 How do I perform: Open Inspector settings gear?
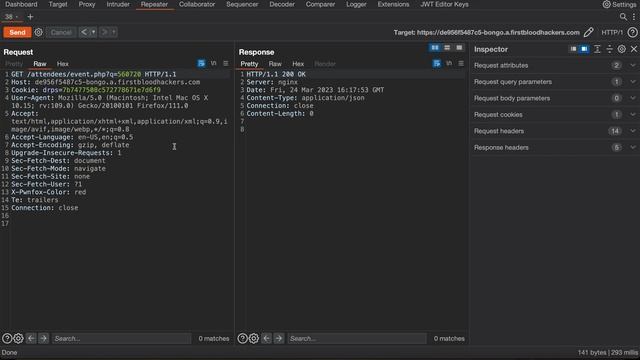point(622,49)
